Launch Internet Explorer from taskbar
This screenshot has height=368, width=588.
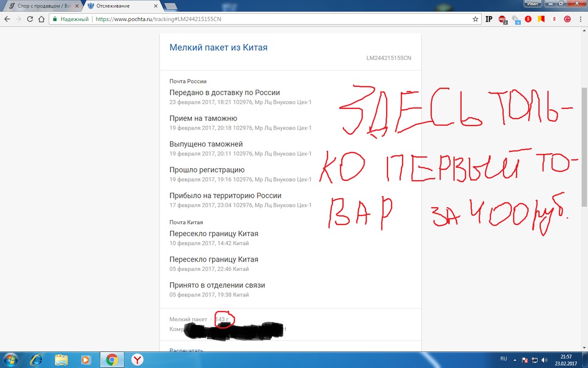tap(37, 360)
